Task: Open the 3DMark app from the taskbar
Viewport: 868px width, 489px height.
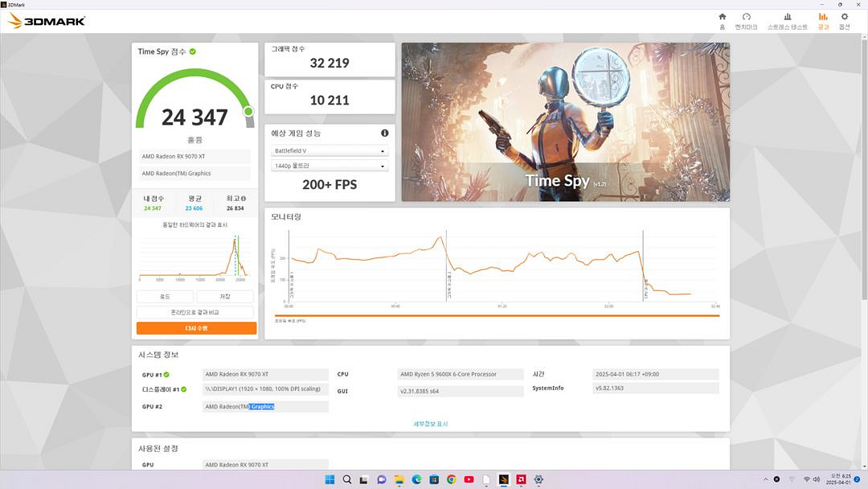Action: pos(502,479)
